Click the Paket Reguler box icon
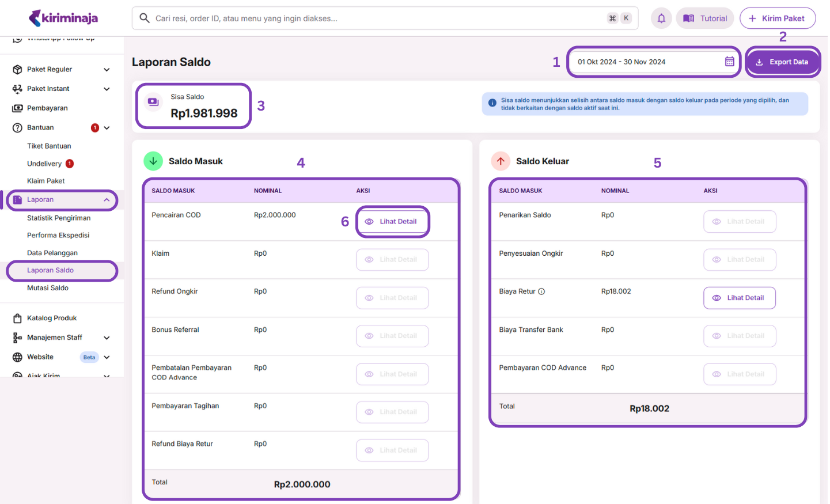Screen dimensions: 830x504 [17, 69]
